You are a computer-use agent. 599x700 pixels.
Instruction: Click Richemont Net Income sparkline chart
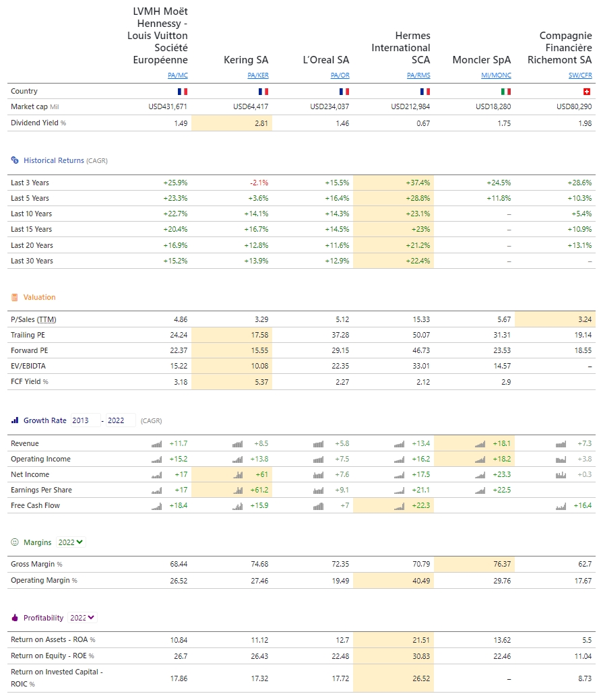pos(561,475)
